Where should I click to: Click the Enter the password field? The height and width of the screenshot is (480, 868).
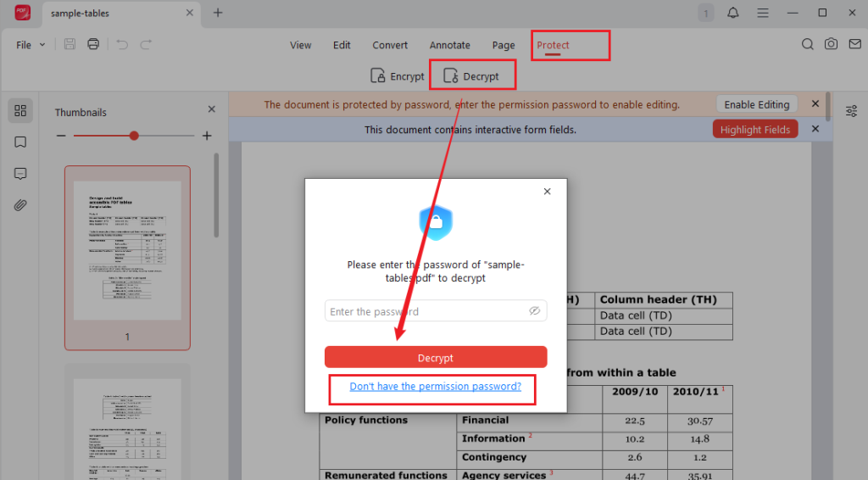pos(436,310)
